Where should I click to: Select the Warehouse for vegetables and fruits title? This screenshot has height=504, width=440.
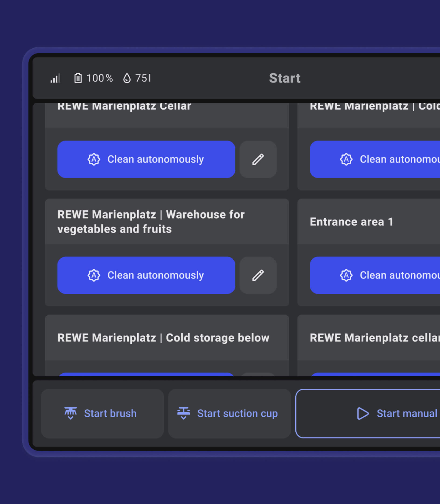[151, 222]
